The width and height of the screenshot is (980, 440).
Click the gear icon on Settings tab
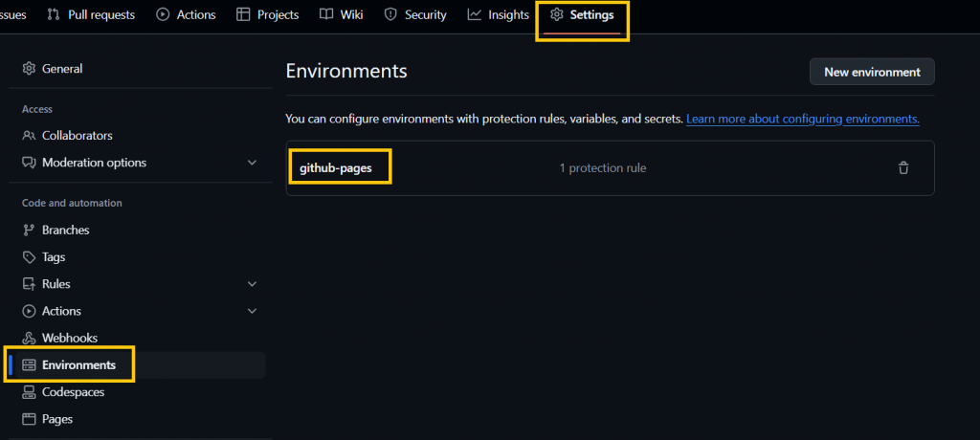tap(556, 15)
